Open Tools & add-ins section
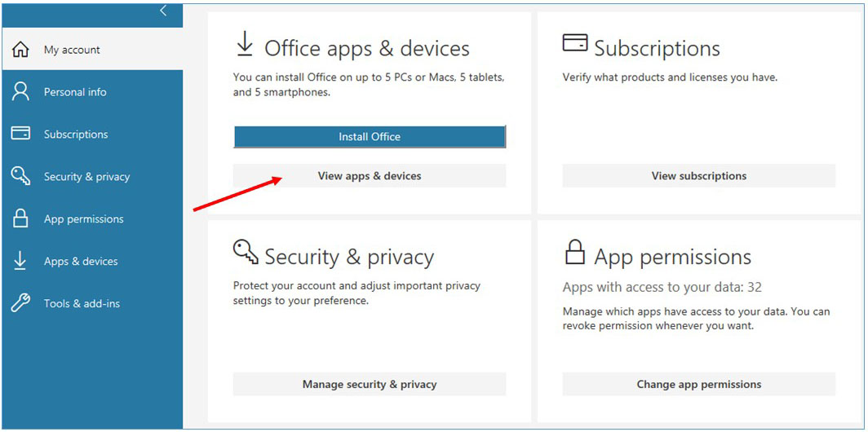The image size is (868, 432). 82,304
